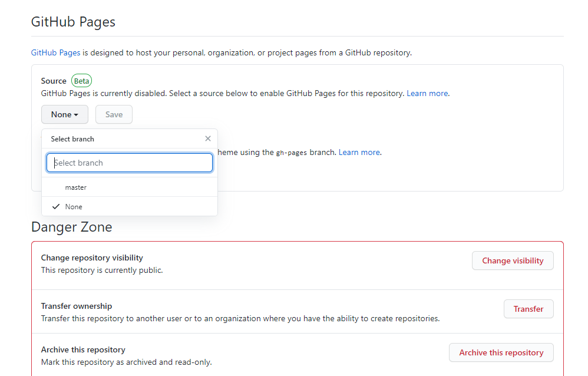Image resolution: width=588 pixels, height=376 pixels.
Task: Click the Archive this repository button
Action: pyautogui.click(x=501, y=352)
